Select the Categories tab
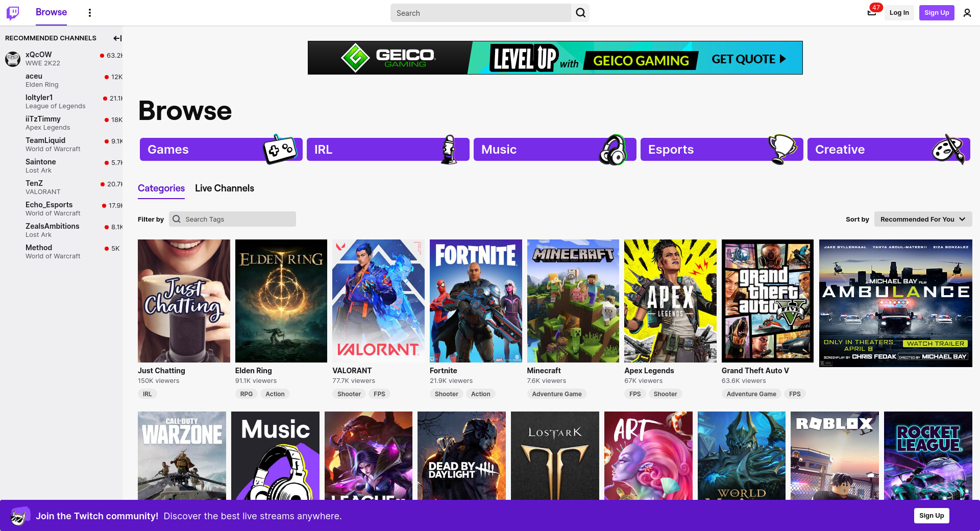980x531 pixels. [x=161, y=188]
